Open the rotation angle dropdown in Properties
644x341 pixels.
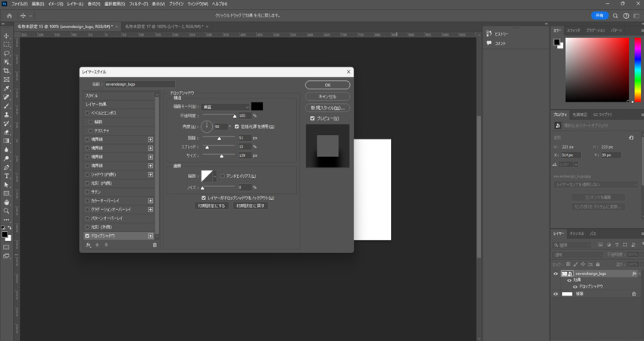click(577, 164)
